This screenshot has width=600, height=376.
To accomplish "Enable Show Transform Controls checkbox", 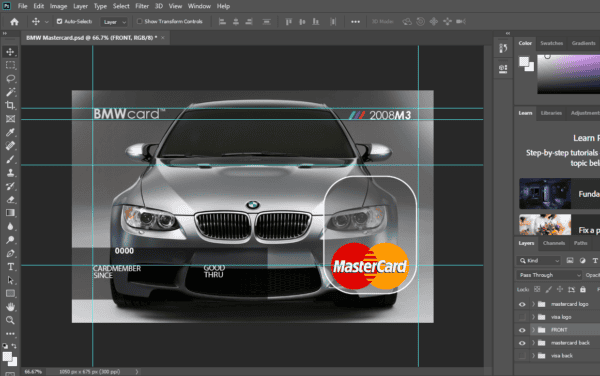I will click(x=140, y=21).
